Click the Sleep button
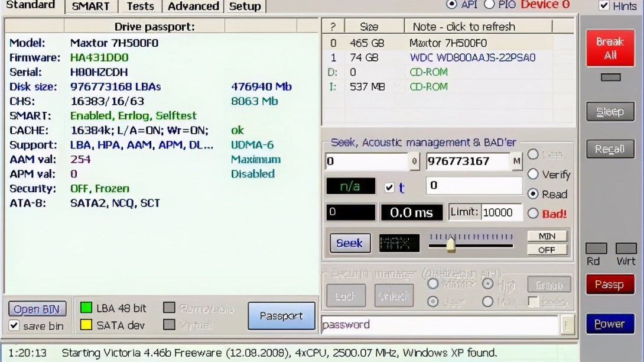644x362 pixels. (610, 111)
